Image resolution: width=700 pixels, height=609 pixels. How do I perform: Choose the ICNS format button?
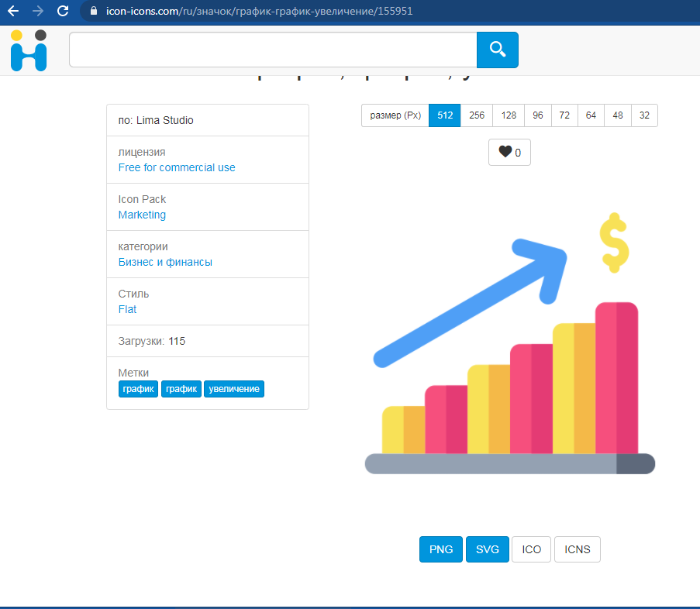(x=577, y=549)
